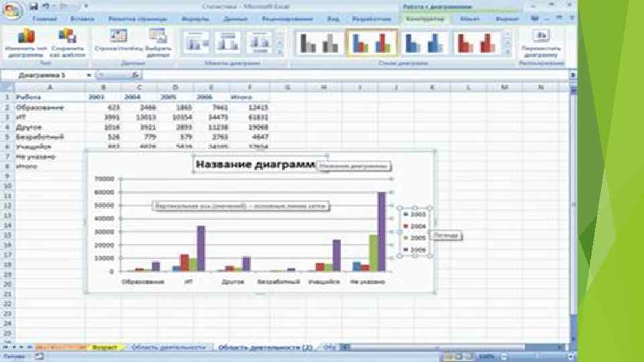The width and height of the screenshot is (644, 362).
Task: Open the Name Box dropdown arrow
Action: coord(89,75)
